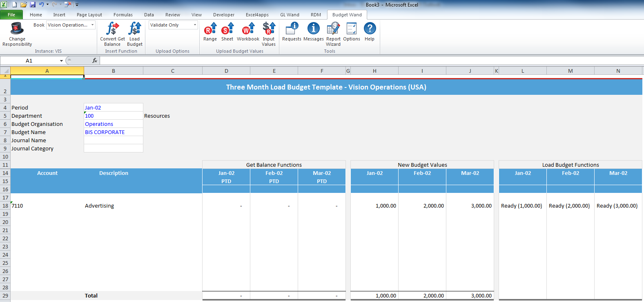Expand the Name Box dropdown arrow
Image resolution: width=644 pixels, height=302 pixels.
click(x=62, y=60)
